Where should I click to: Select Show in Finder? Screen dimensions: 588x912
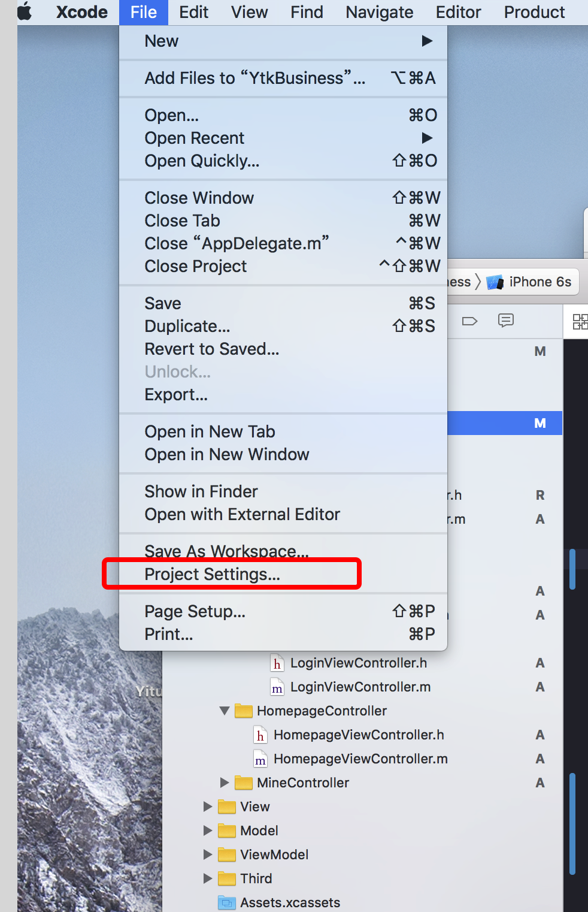pyautogui.click(x=283, y=491)
